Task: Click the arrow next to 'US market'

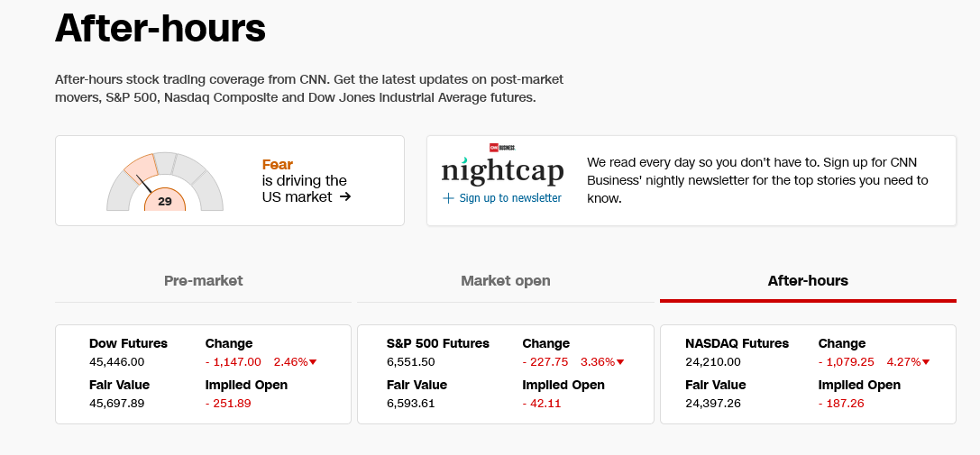Action: [345, 196]
